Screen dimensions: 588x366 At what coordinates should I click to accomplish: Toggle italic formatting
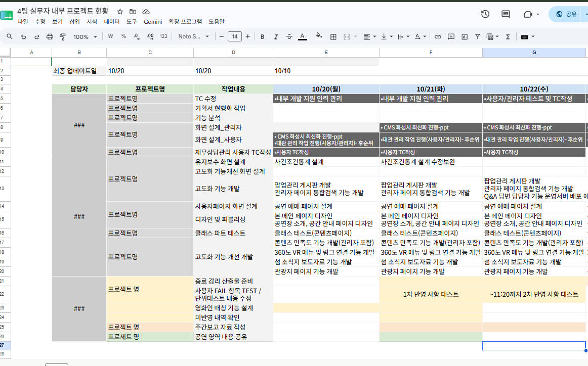276,37
